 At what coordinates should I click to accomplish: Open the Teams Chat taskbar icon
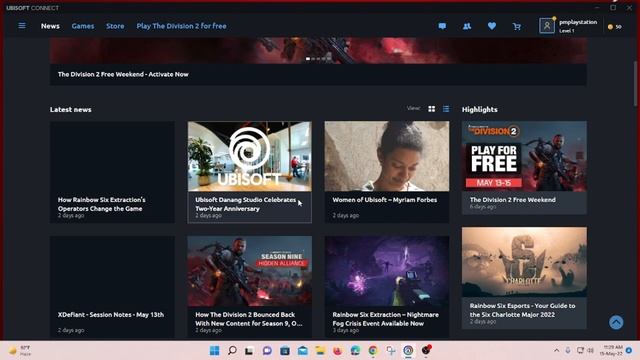[267, 350]
